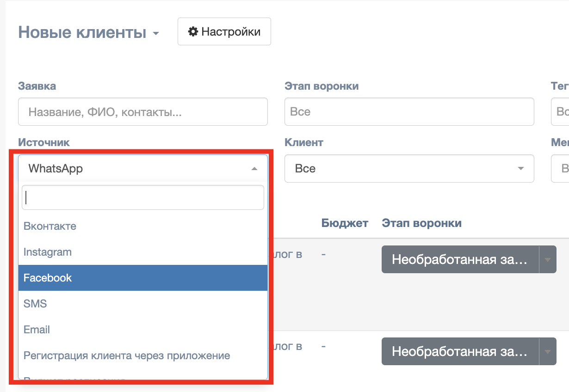Choose the highlighted Facebook option
This screenshot has height=392, width=569.
[143, 278]
